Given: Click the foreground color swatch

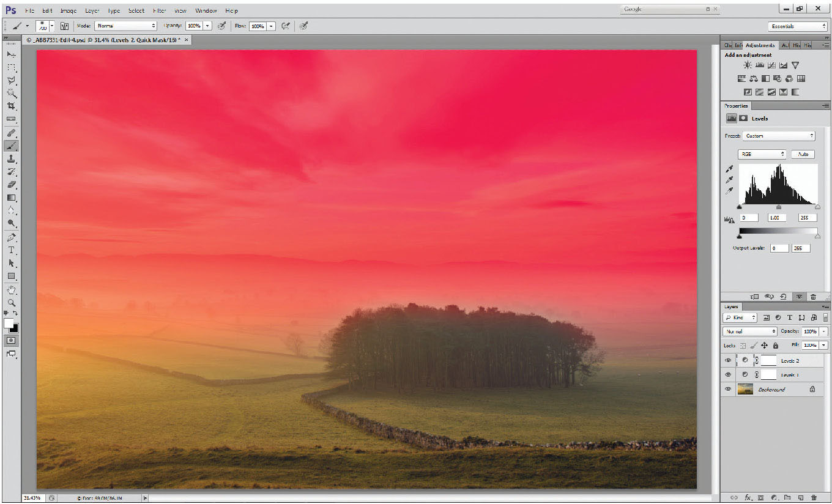Looking at the screenshot, I should pyautogui.click(x=9, y=323).
